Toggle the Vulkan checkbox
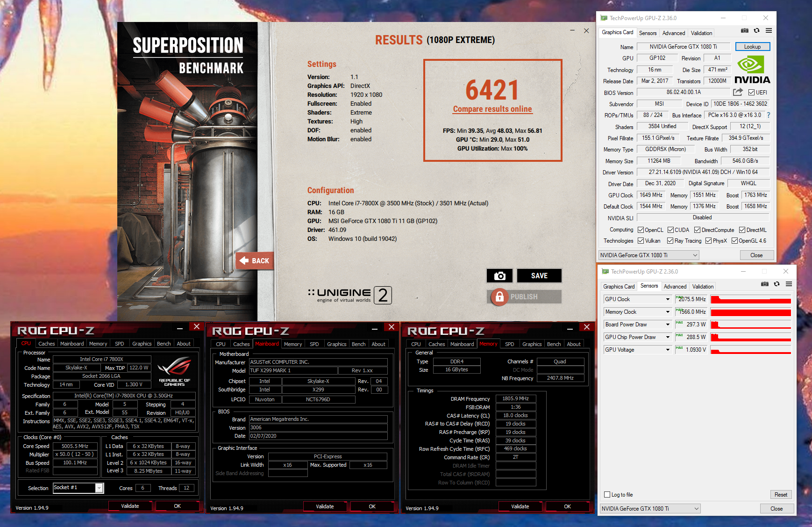The height and width of the screenshot is (527, 812). (x=641, y=241)
